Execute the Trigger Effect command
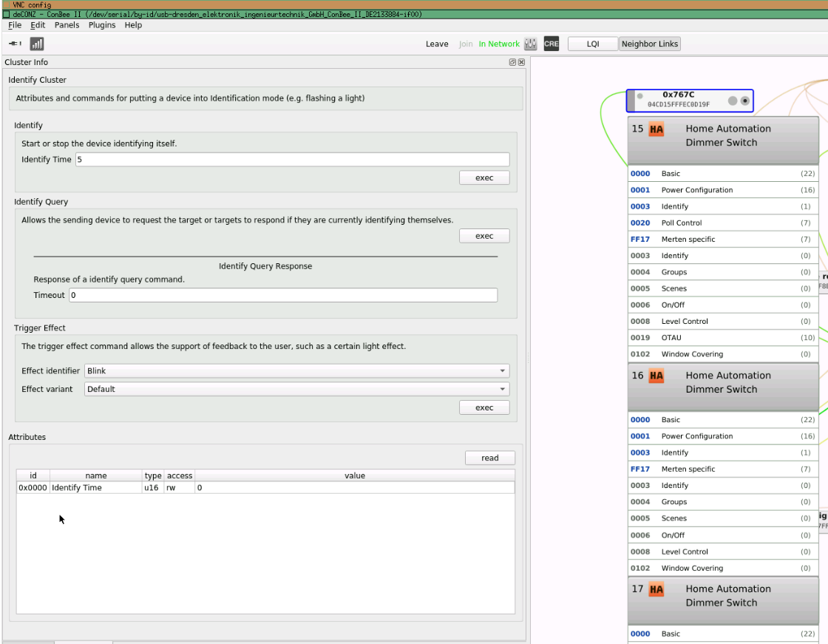 click(x=484, y=408)
